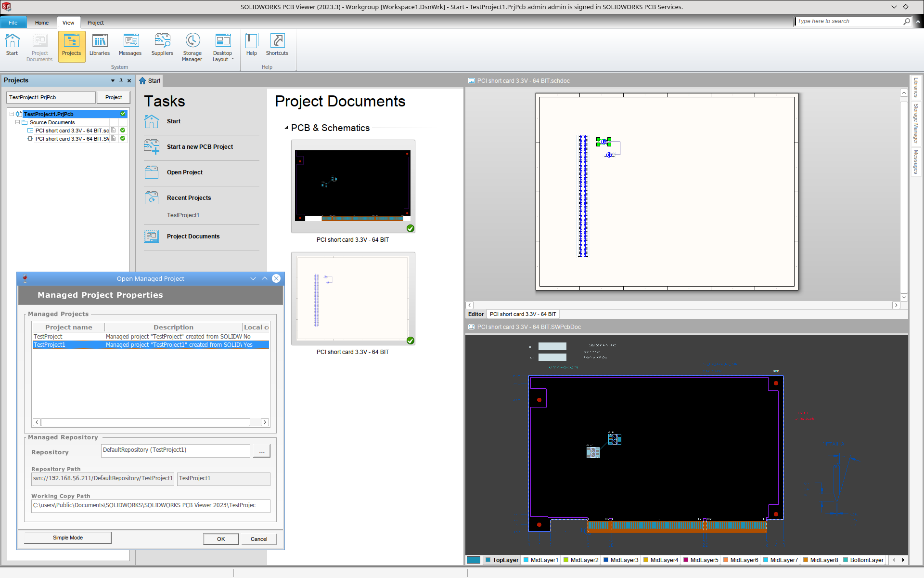This screenshot has height=578, width=924.
Task: Click the Simple Mode button
Action: (68, 538)
